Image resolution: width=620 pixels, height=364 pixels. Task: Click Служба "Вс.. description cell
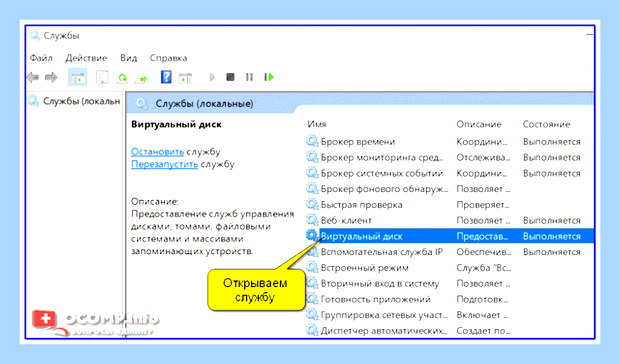point(484,268)
